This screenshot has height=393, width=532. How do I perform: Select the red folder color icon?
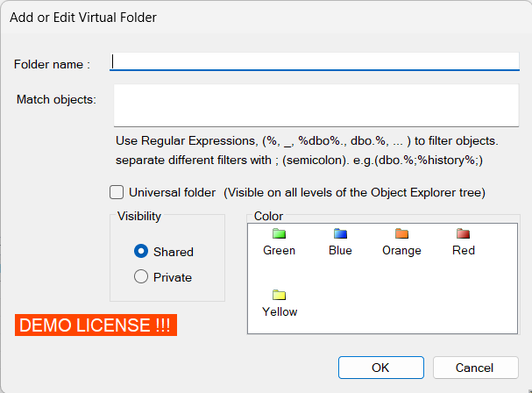[463, 233]
